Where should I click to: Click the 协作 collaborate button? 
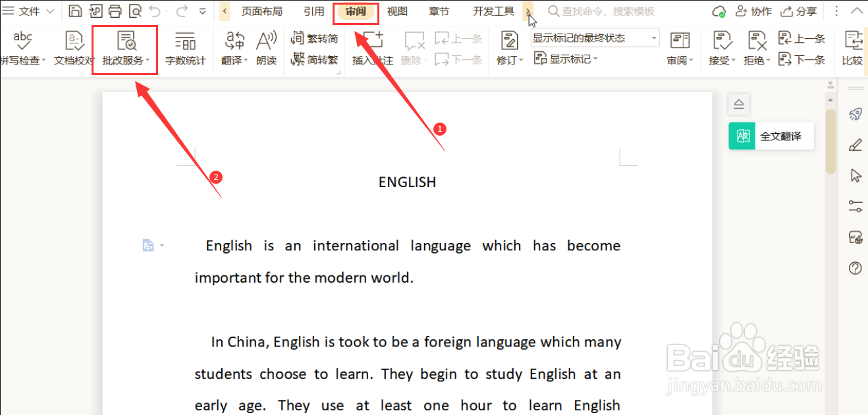(x=753, y=11)
